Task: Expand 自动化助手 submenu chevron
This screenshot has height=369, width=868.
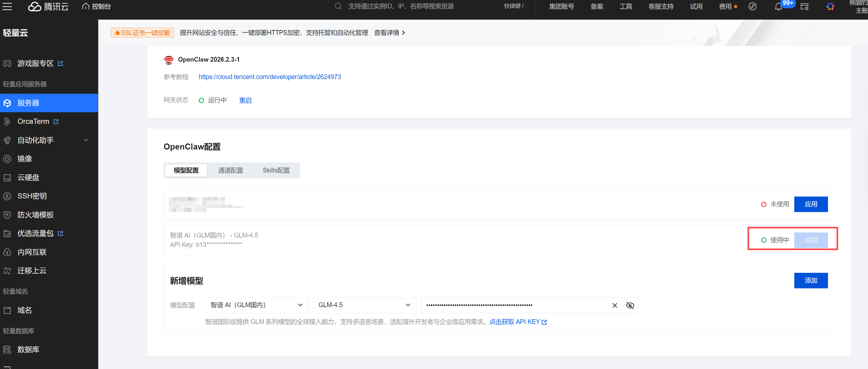Action: coord(86,140)
